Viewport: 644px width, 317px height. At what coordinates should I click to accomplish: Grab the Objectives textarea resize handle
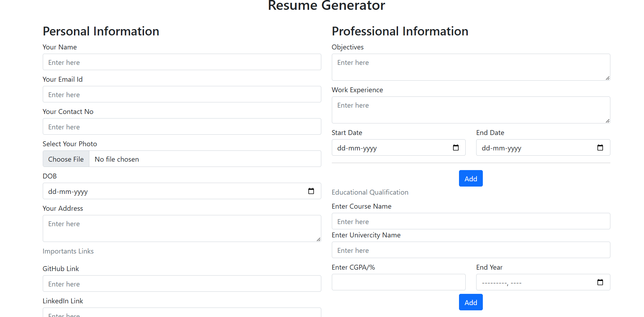tap(607, 78)
